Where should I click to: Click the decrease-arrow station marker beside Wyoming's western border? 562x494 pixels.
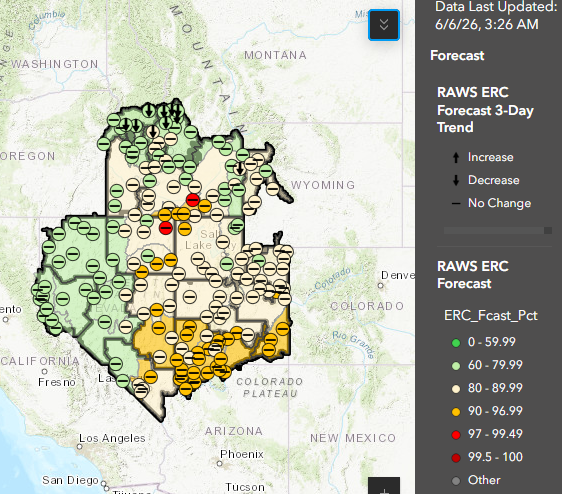point(240,168)
